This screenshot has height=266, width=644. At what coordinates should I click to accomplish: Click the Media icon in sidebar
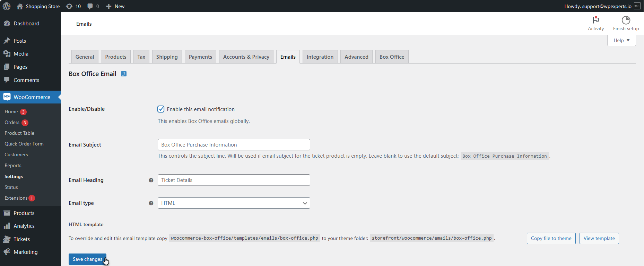tap(7, 54)
